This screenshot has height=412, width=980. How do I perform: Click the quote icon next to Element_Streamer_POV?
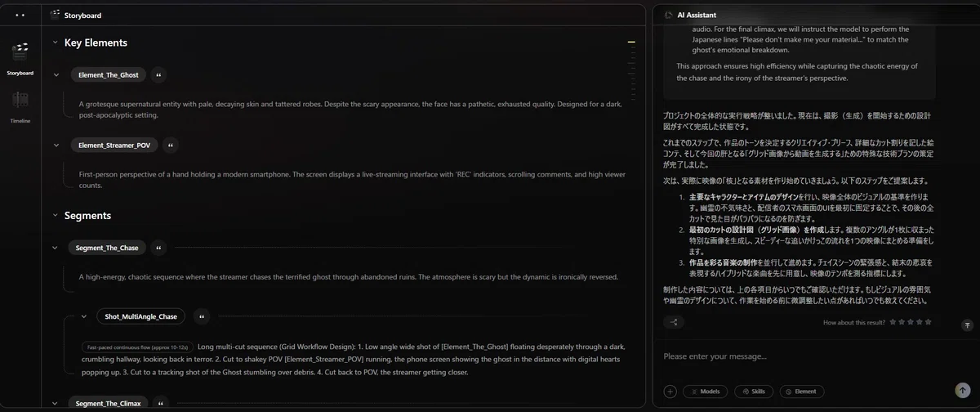pos(170,145)
